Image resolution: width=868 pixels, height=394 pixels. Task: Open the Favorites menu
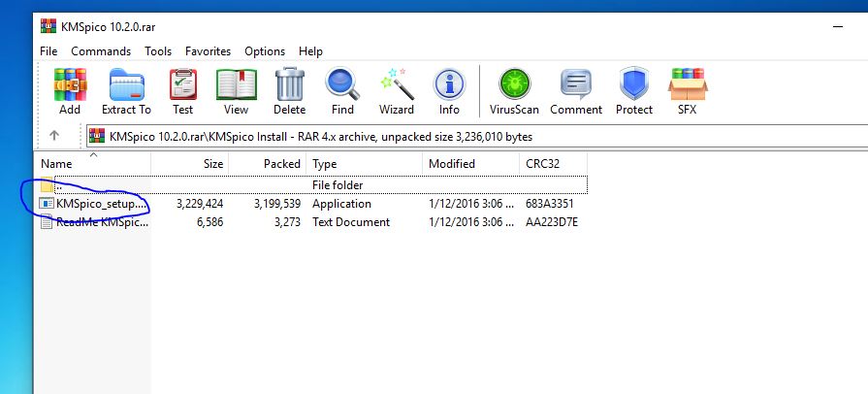point(209,51)
